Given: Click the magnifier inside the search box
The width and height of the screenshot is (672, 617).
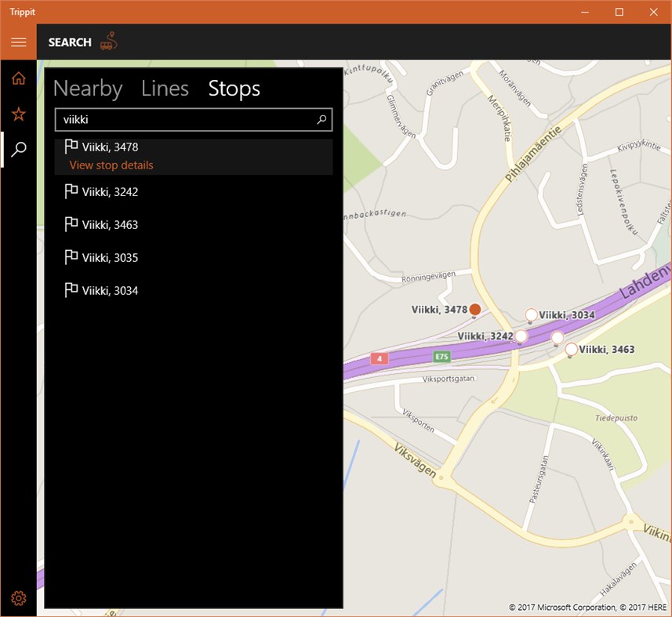Looking at the screenshot, I should (x=321, y=119).
